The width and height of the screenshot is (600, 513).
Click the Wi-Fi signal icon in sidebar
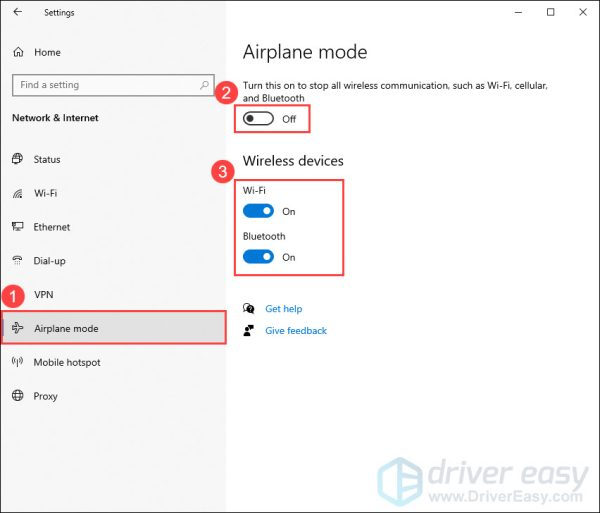pos(18,193)
